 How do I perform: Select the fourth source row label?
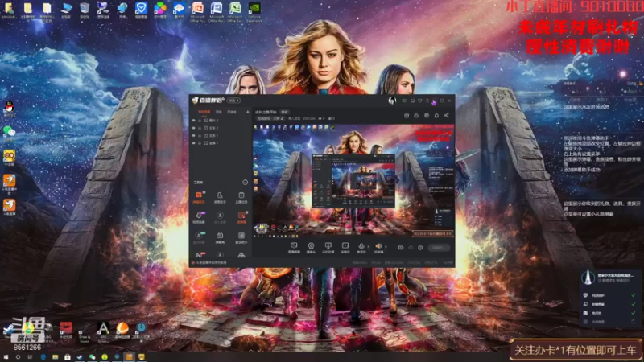click(x=213, y=143)
